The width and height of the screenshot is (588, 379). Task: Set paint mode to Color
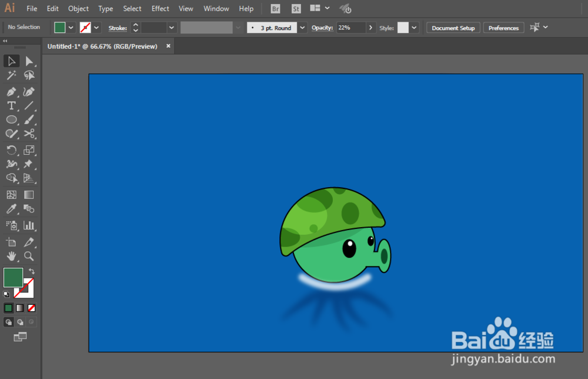[8, 308]
